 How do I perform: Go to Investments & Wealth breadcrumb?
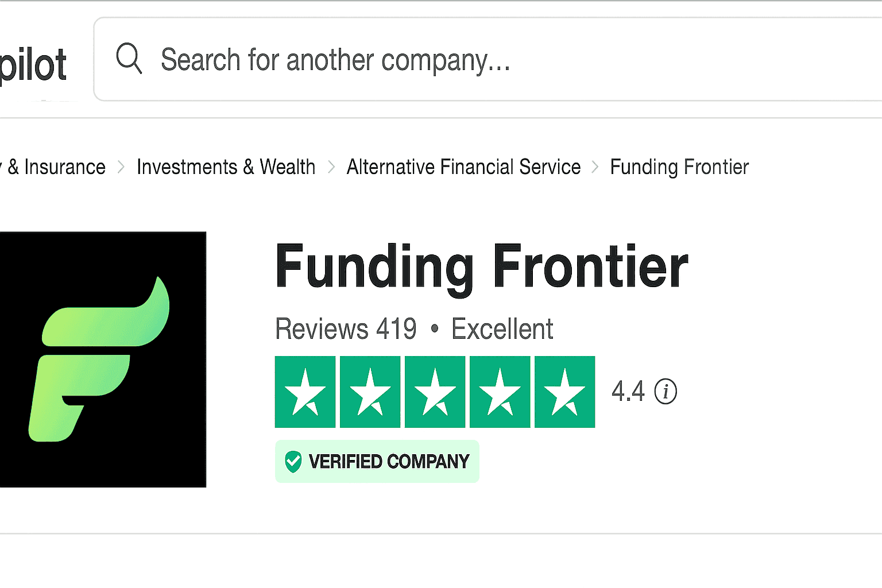point(226,167)
